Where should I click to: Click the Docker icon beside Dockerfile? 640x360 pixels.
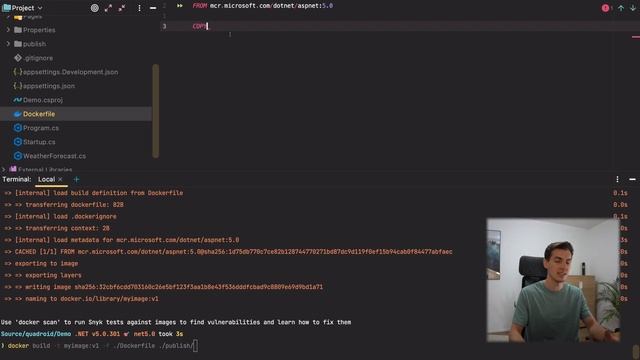(x=18, y=114)
